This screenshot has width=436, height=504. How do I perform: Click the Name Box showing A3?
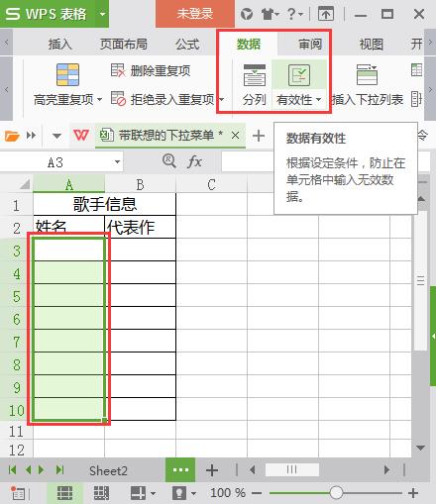[55, 162]
